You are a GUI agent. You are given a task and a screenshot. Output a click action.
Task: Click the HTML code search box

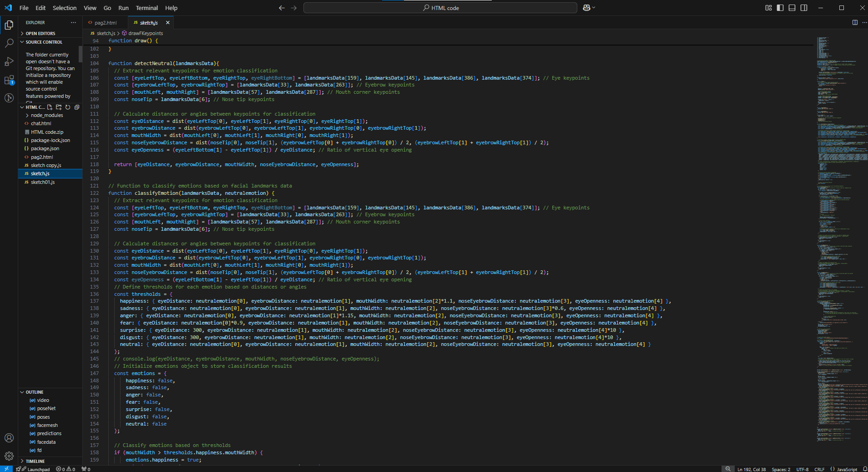point(440,8)
